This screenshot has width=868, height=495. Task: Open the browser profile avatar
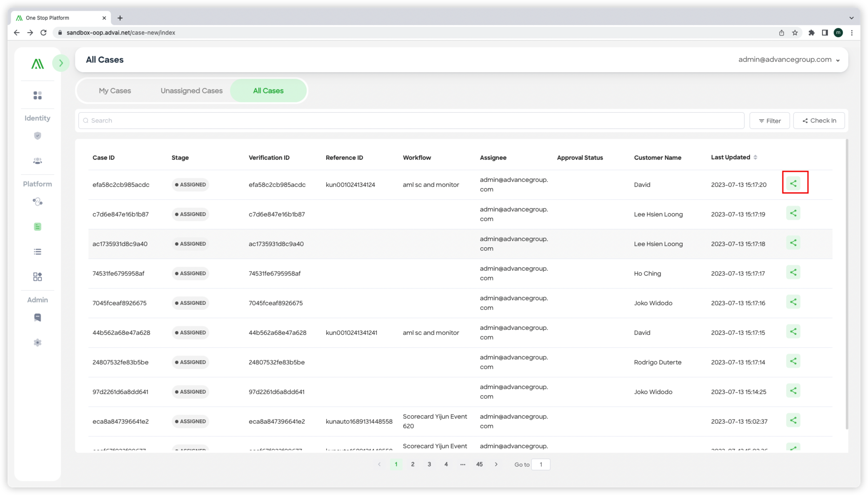838,33
